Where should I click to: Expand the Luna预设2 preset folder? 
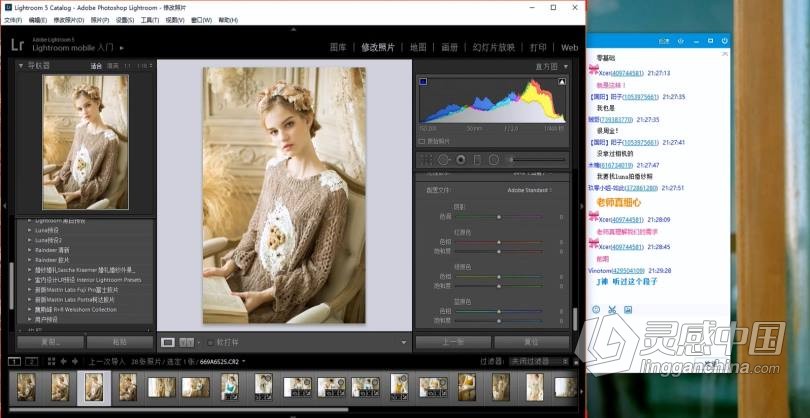point(29,240)
